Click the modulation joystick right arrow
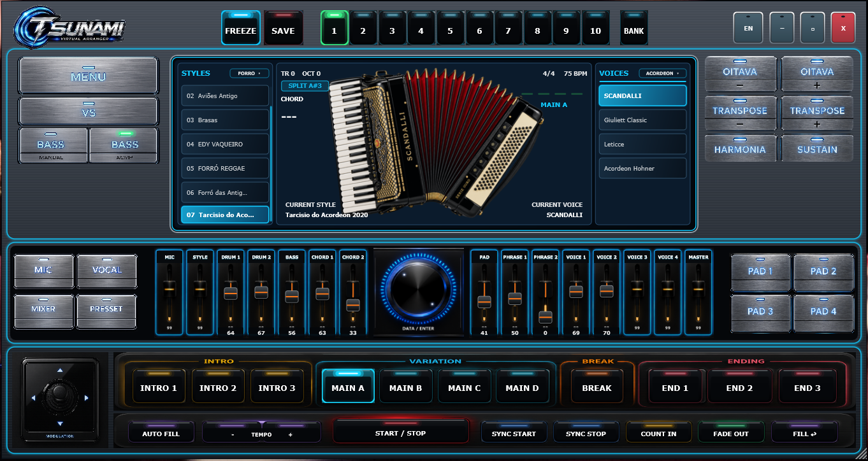The height and width of the screenshot is (461, 868). click(x=87, y=398)
